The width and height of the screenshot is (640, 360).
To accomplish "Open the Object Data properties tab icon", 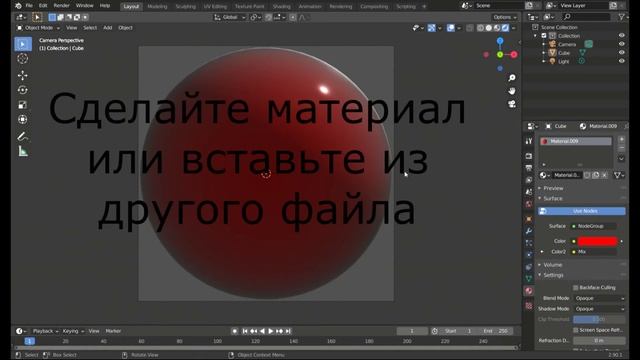I will [x=529, y=278].
